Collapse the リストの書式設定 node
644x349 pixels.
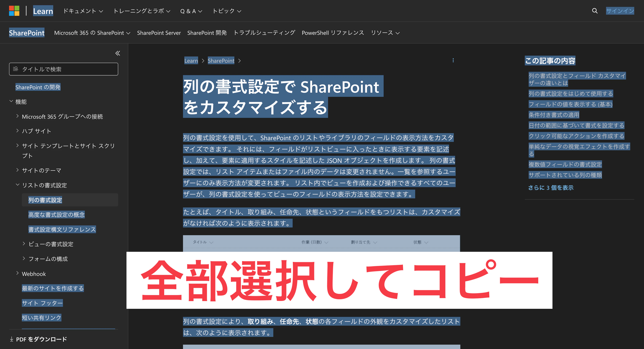coord(17,185)
